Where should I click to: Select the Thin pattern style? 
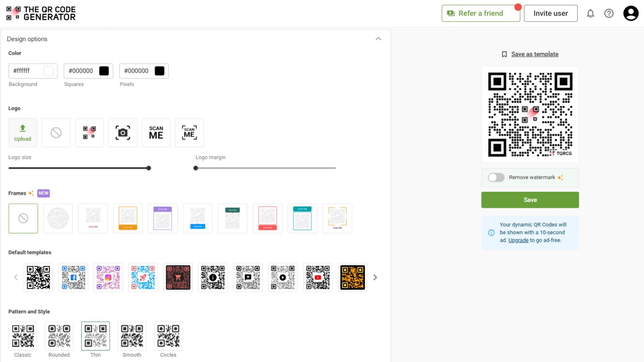[96, 336]
